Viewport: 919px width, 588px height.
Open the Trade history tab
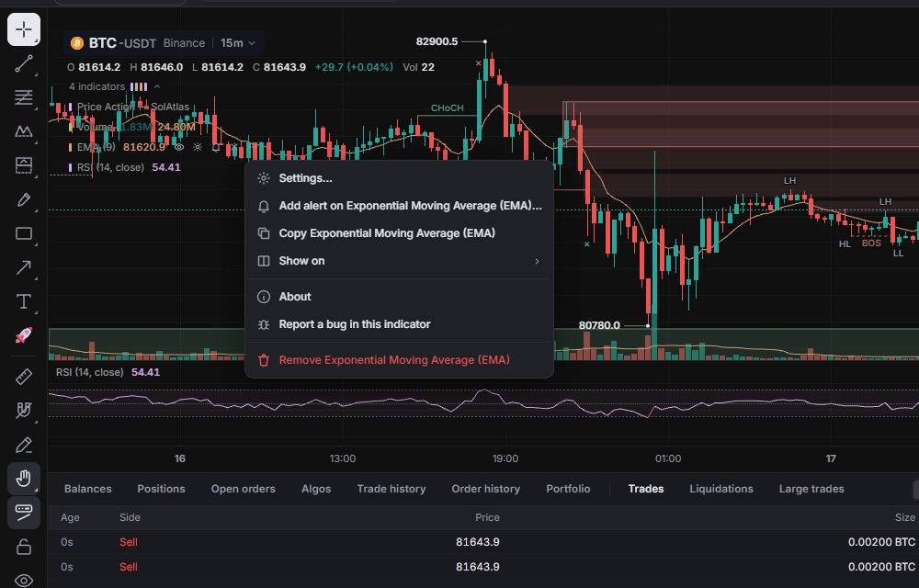pyautogui.click(x=391, y=489)
